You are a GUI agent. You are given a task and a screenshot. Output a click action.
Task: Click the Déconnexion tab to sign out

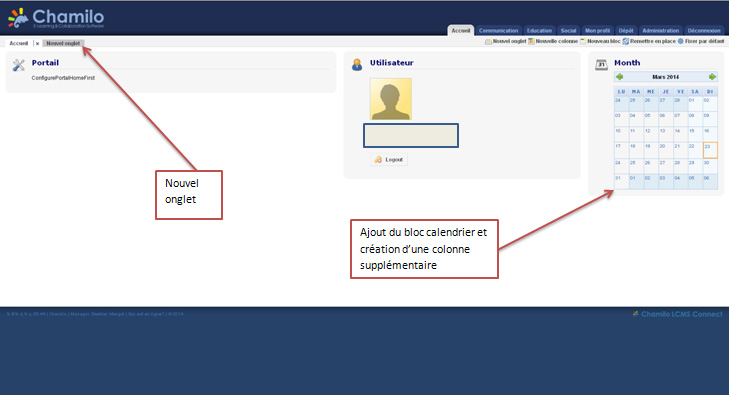(x=704, y=31)
